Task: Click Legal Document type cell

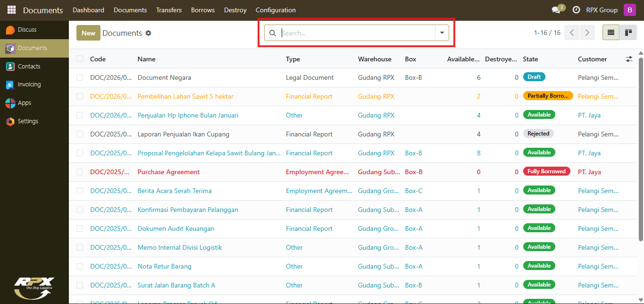Action: click(x=309, y=77)
